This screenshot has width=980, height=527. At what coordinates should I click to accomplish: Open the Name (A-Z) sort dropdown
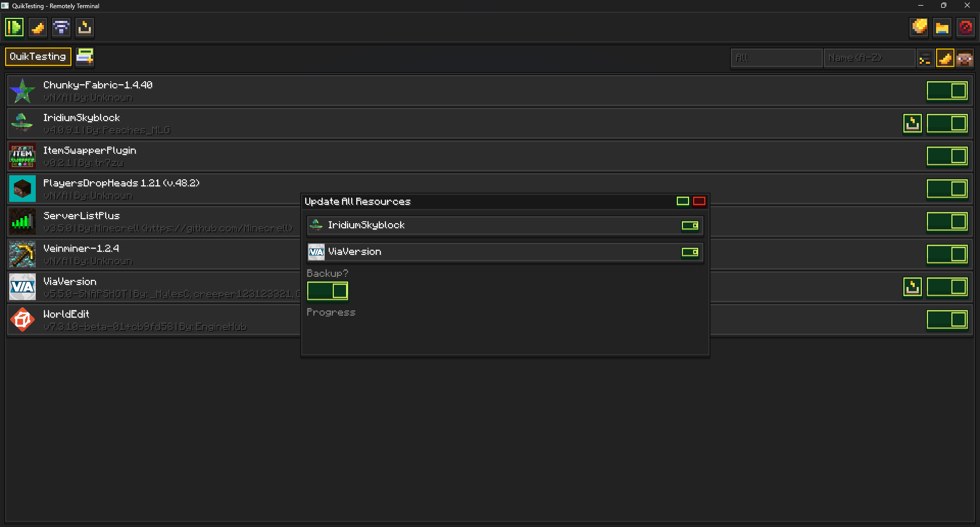coord(869,58)
